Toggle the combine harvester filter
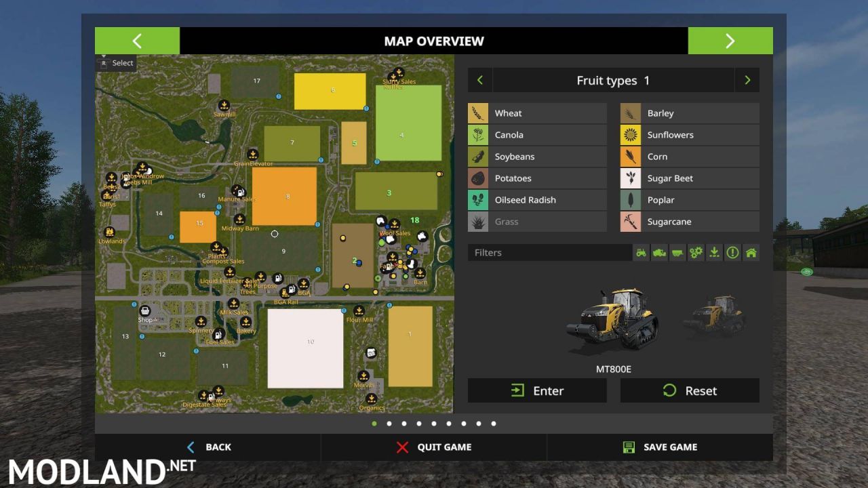 click(659, 253)
